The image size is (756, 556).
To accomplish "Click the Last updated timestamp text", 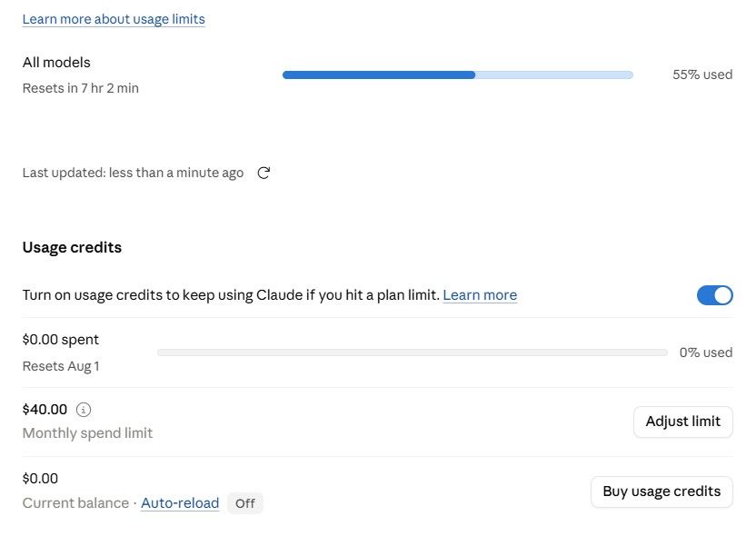I will [x=133, y=173].
